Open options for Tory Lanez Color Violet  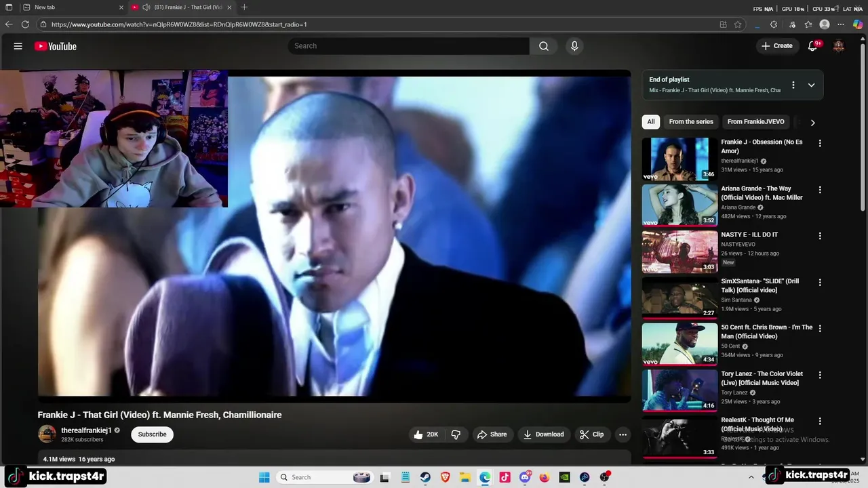click(x=820, y=375)
